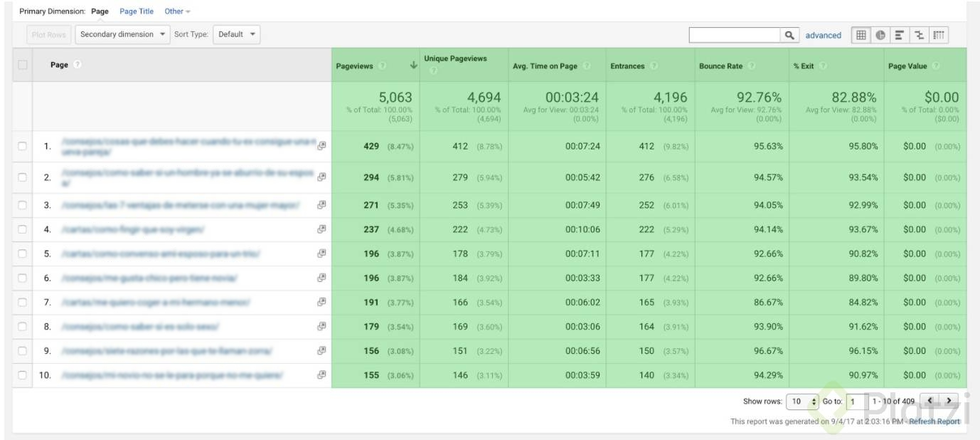Viewport: 980px width, 440px height.
Task: Show help for Pageviews metric
Action: tap(382, 66)
